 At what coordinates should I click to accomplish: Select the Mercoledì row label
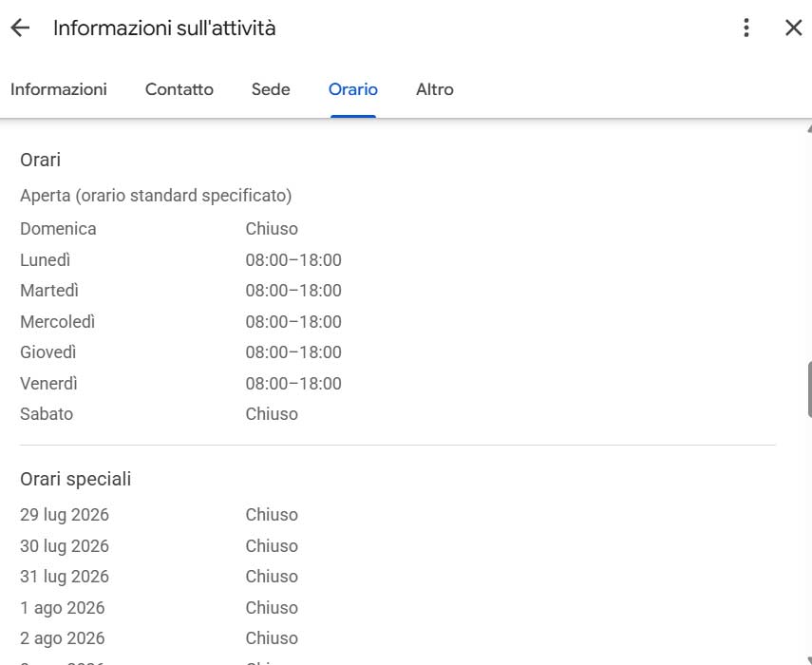point(58,322)
